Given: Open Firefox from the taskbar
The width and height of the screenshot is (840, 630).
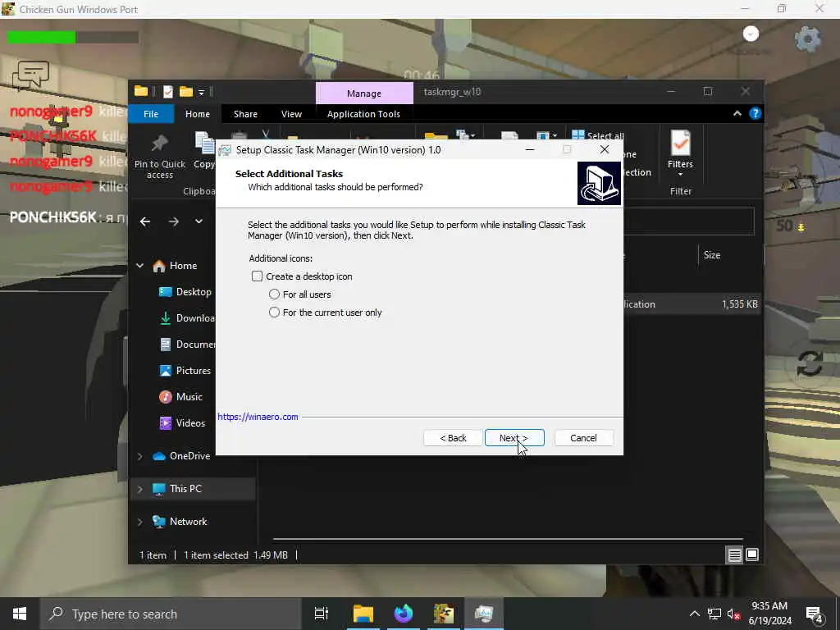Looking at the screenshot, I should [x=404, y=614].
